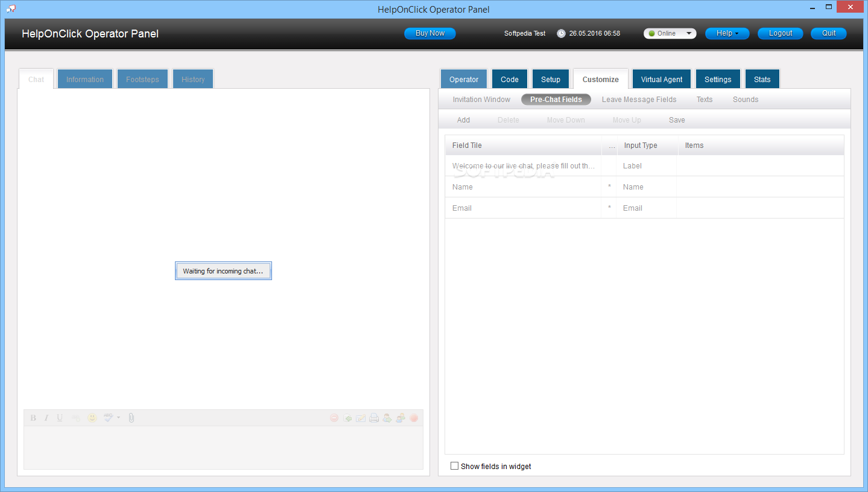This screenshot has height=492, width=868.
Task: Click the two users icon
Action: pyautogui.click(x=401, y=418)
